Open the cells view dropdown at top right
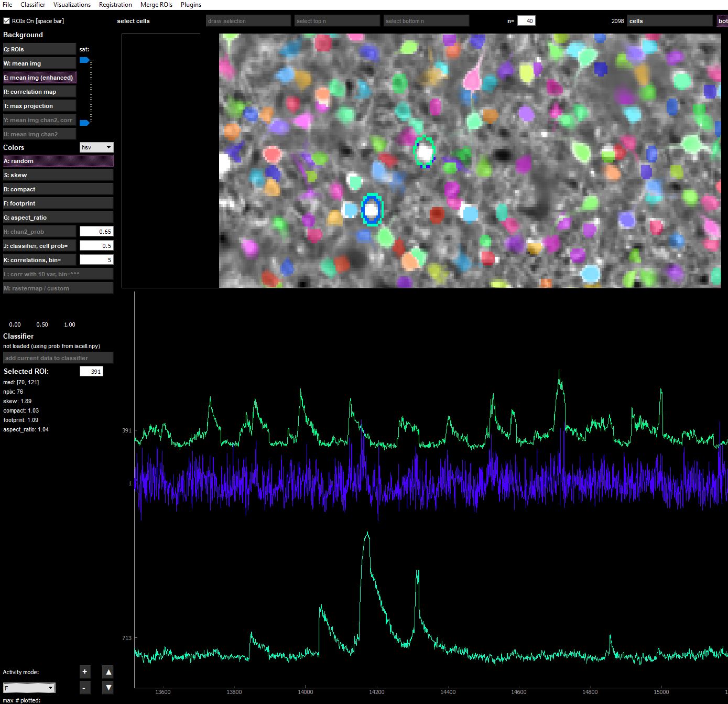Viewport: 728px width, 704px height. click(669, 21)
